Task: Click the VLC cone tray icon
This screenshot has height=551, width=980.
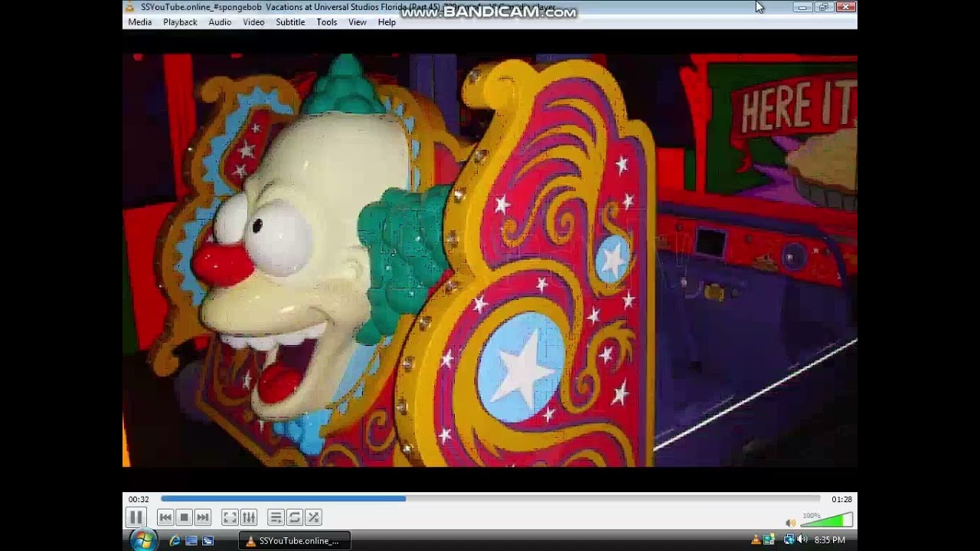Action: point(756,540)
